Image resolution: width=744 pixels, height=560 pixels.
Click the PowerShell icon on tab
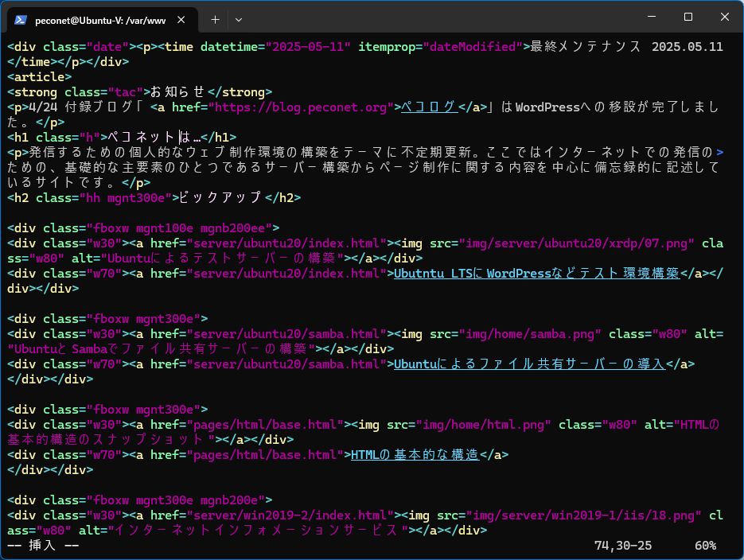(21, 20)
